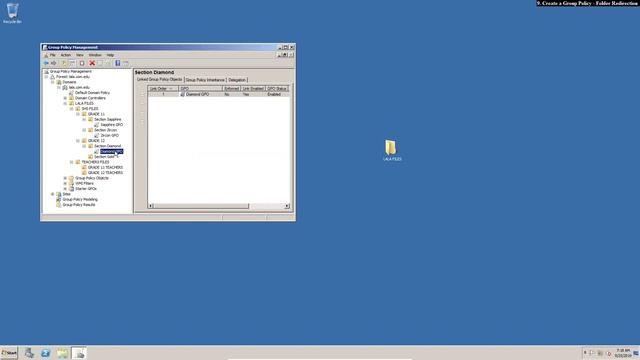Click the list's horizontal scrollbar
Screen dimensions: 640x360
tap(219, 206)
